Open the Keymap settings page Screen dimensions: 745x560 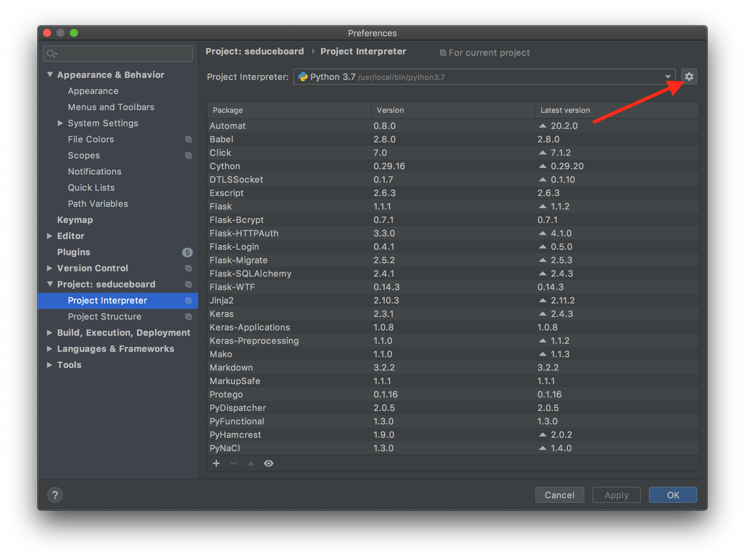(x=75, y=220)
